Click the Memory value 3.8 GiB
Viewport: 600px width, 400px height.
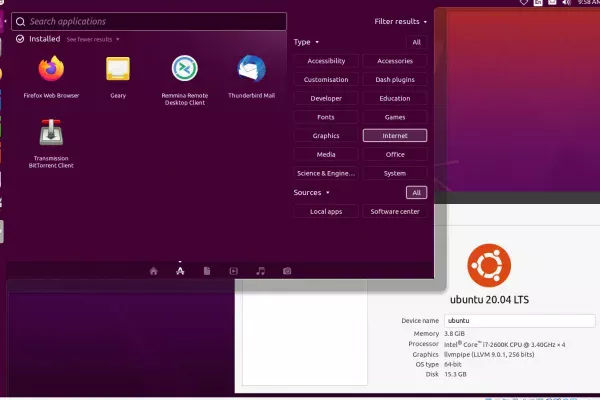click(x=454, y=334)
